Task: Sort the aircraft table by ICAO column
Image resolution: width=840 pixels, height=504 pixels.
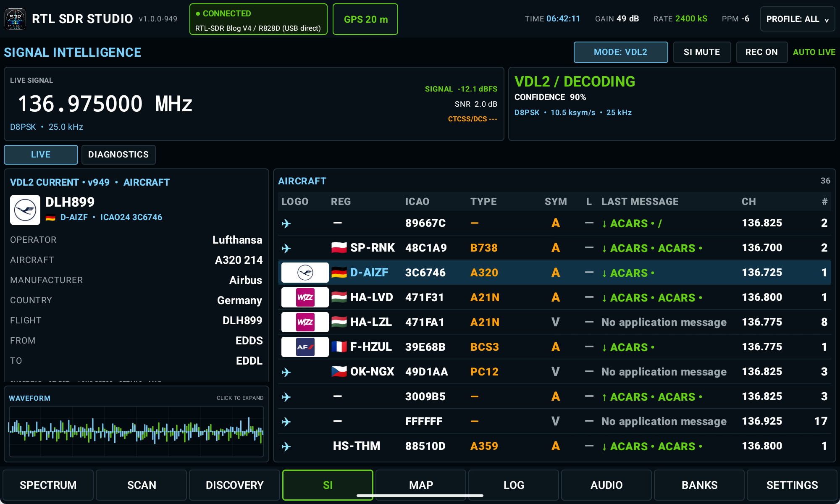Action: tap(417, 202)
